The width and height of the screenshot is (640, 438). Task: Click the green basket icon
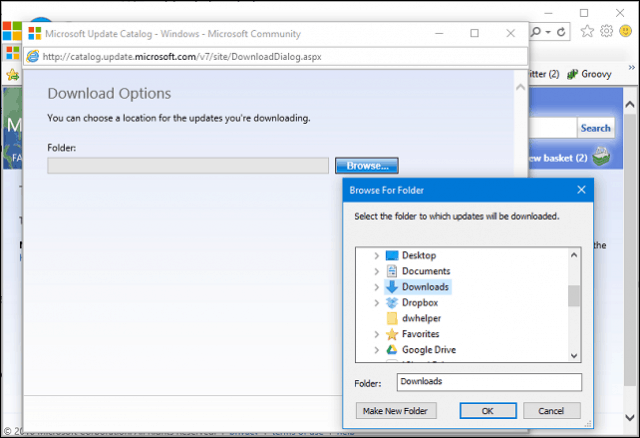[601, 156]
